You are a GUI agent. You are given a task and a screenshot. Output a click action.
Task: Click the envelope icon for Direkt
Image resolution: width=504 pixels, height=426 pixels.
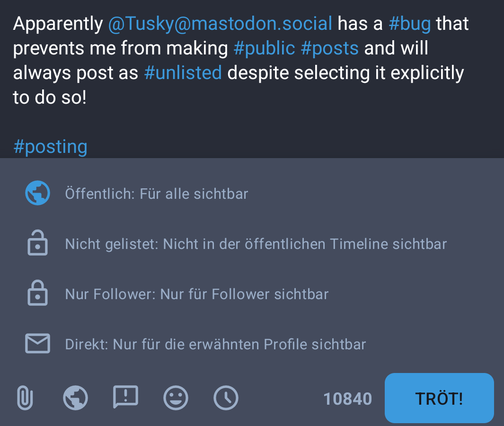click(x=37, y=344)
